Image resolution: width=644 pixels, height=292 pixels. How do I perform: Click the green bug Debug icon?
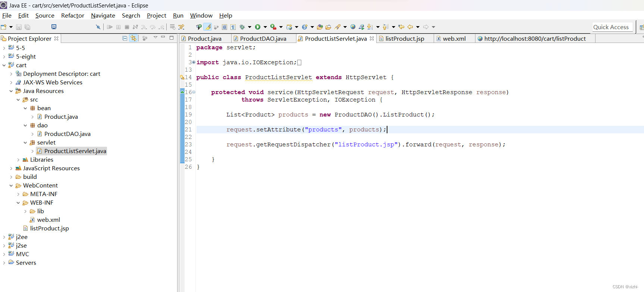(x=242, y=27)
